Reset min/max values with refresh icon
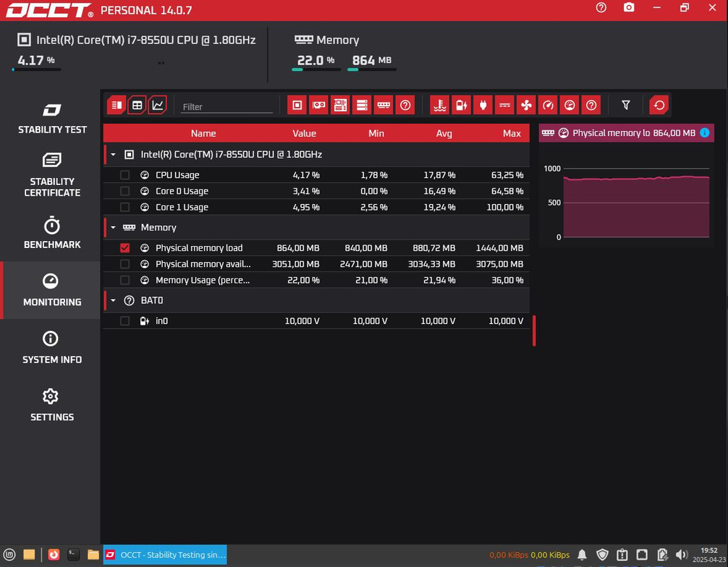Screen dimensions: 728x567 (659, 105)
